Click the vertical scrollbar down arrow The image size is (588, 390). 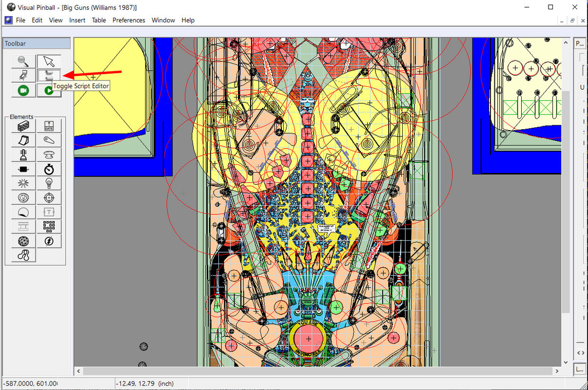pyautogui.click(x=566, y=362)
